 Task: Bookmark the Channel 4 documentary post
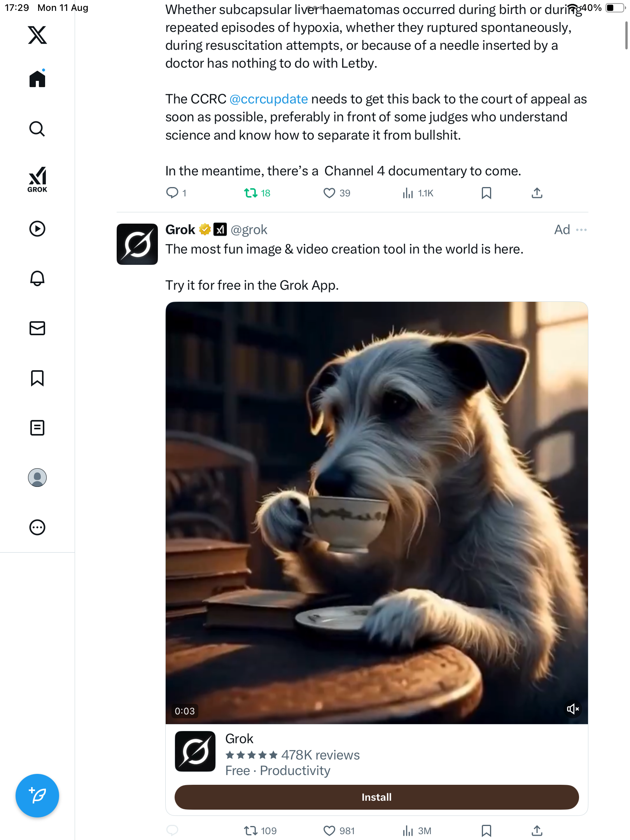tap(486, 193)
